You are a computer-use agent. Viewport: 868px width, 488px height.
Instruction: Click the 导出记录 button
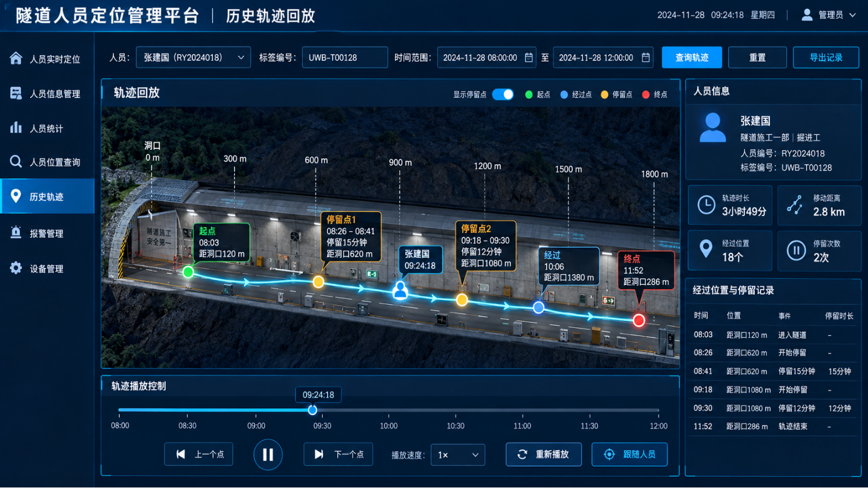[x=826, y=57]
